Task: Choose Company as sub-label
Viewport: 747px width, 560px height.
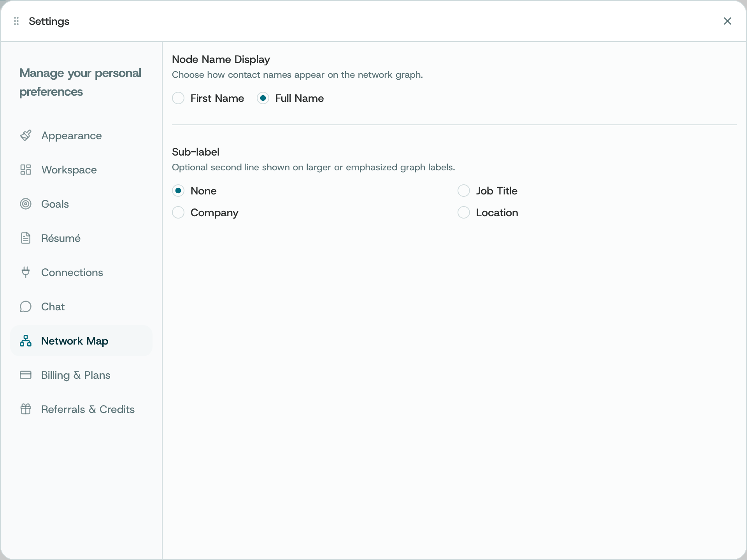Action: pyautogui.click(x=178, y=213)
